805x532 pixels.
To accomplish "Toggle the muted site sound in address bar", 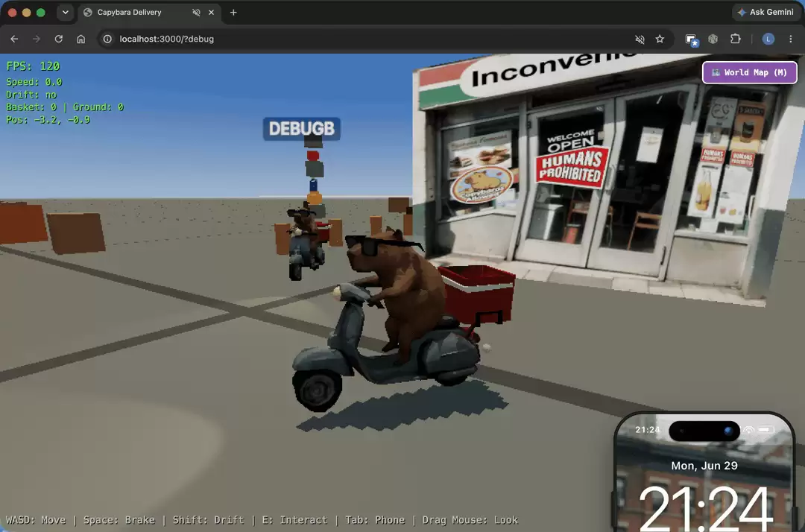I will point(640,39).
